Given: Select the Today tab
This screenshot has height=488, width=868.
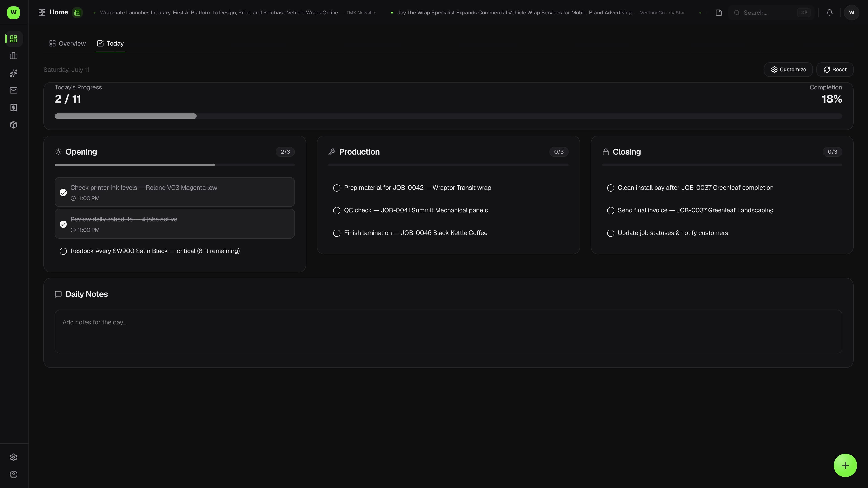Looking at the screenshot, I should (110, 43).
